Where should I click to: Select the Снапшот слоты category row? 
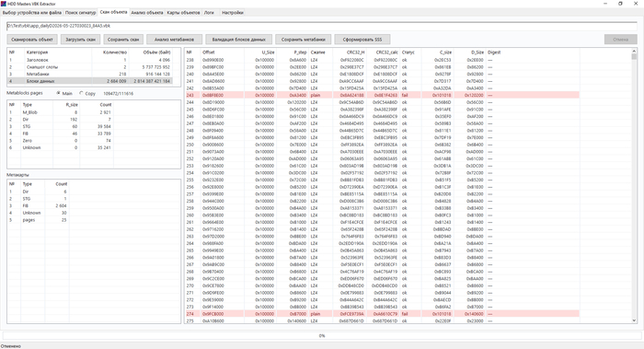tap(90, 67)
